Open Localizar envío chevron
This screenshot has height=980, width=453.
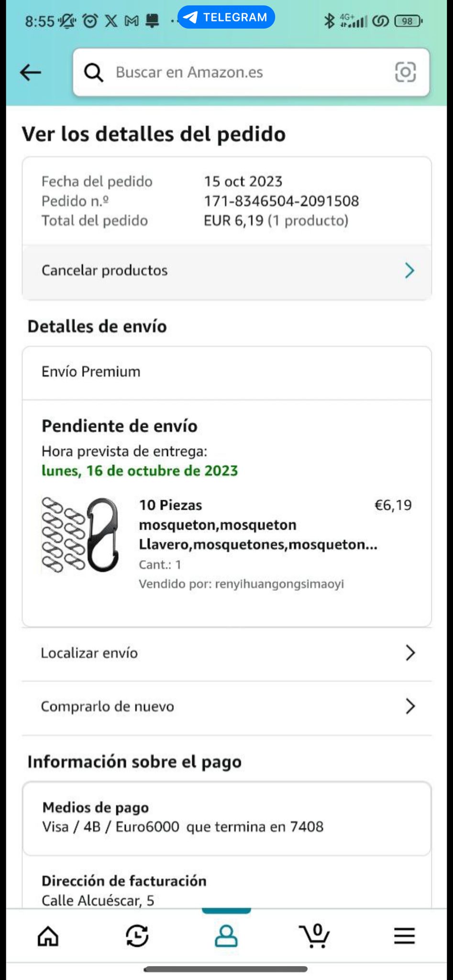pyautogui.click(x=410, y=653)
